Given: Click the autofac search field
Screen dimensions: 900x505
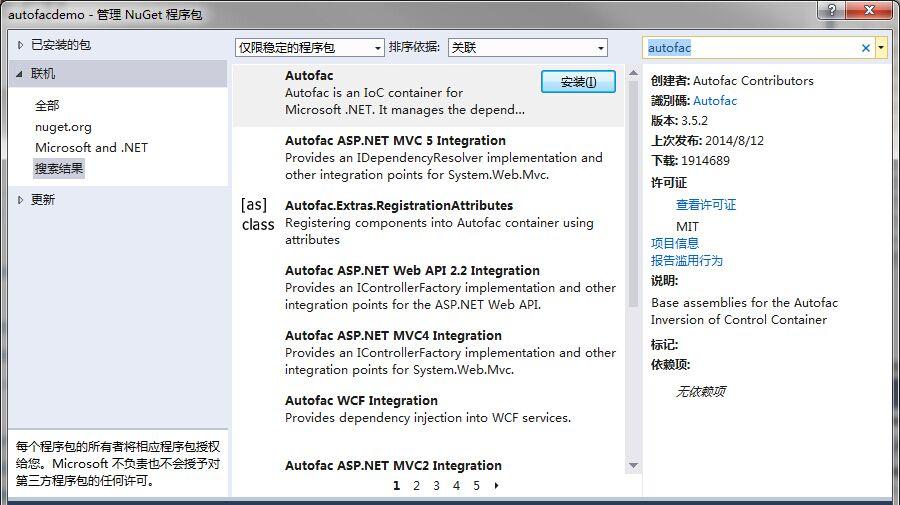Looking at the screenshot, I should point(752,48).
